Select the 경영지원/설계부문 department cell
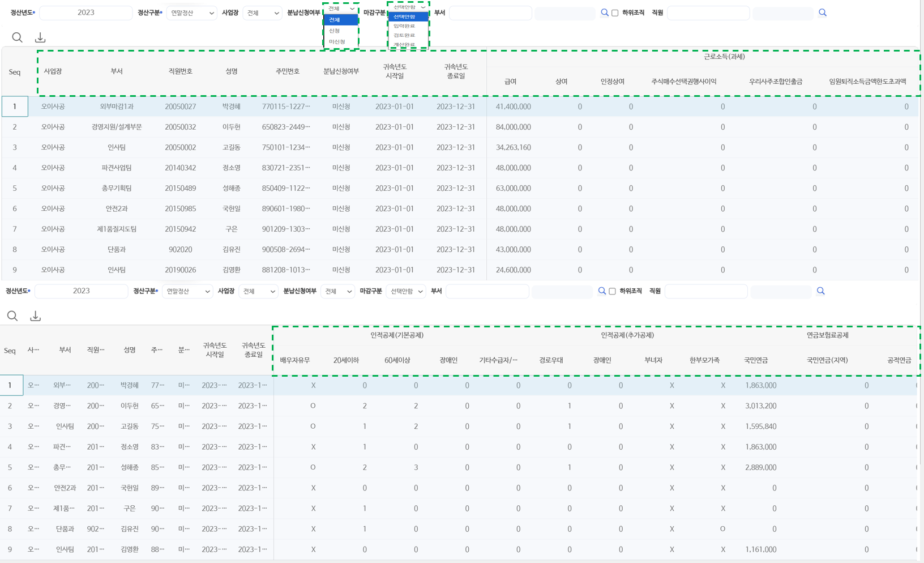 tap(117, 127)
